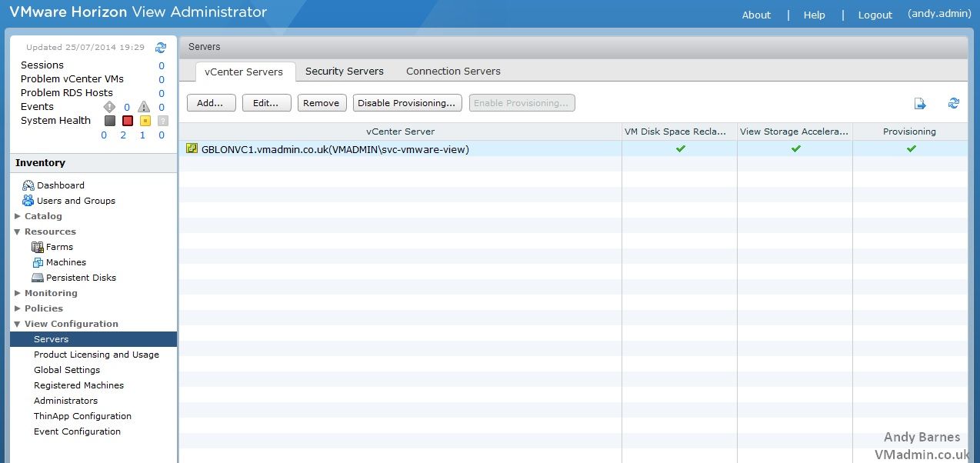This screenshot has height=463, width=980.
Task: Collapse the View Configuration tree node
Action: (18, 324)
